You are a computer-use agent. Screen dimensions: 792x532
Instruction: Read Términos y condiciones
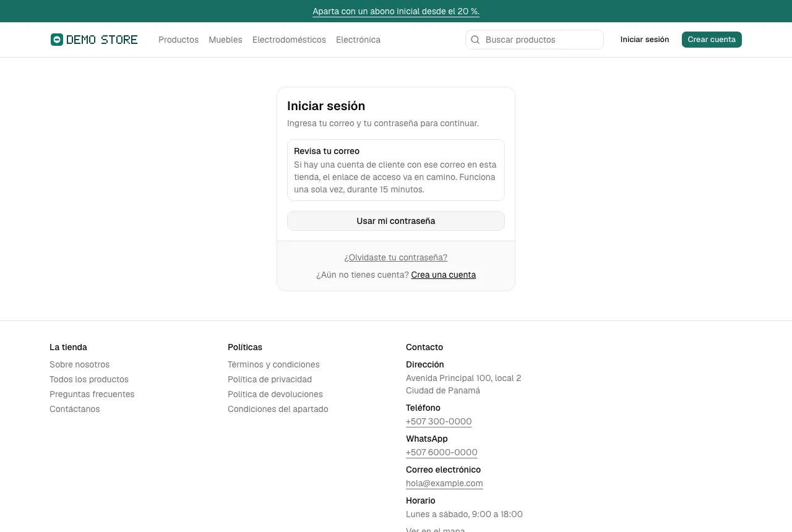[x=273, y=364]
